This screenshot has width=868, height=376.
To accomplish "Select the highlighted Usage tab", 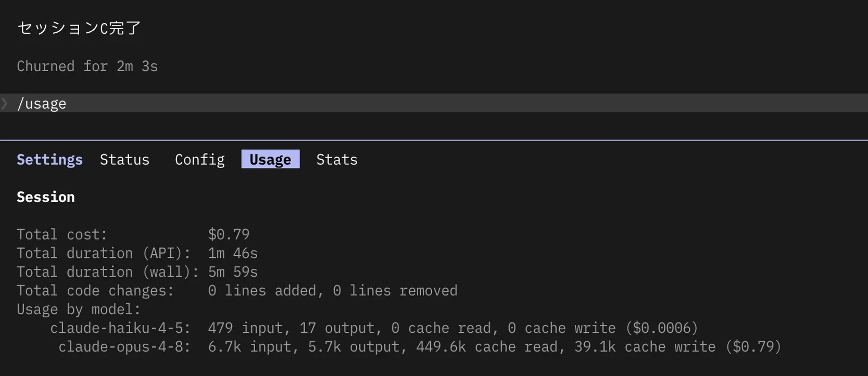I will point(270,159).
